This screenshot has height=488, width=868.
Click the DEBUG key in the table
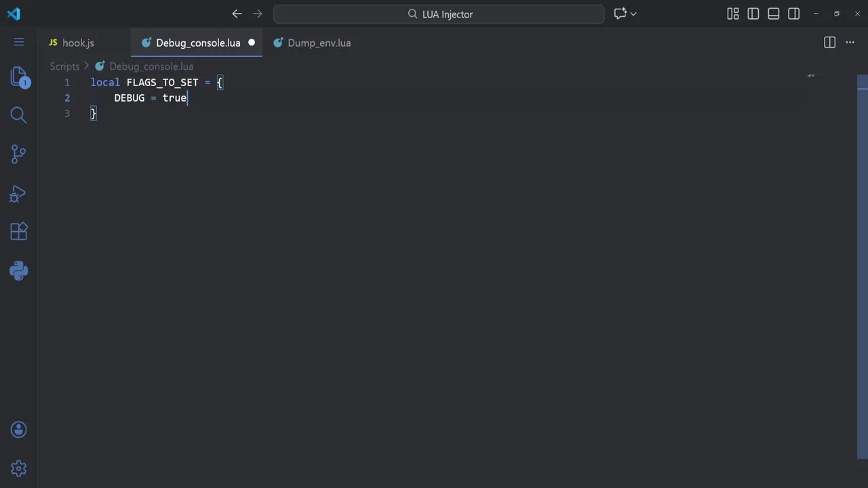click(x=130, y=98)
